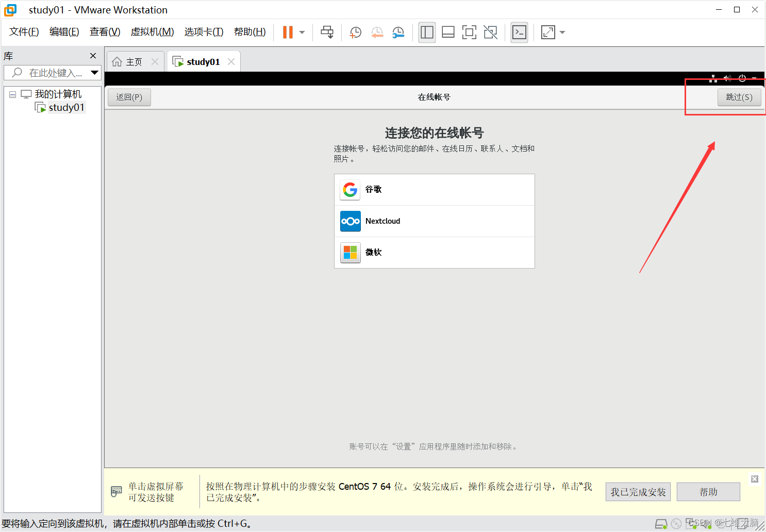Toggle Unity mode icon

coord(491,32)
